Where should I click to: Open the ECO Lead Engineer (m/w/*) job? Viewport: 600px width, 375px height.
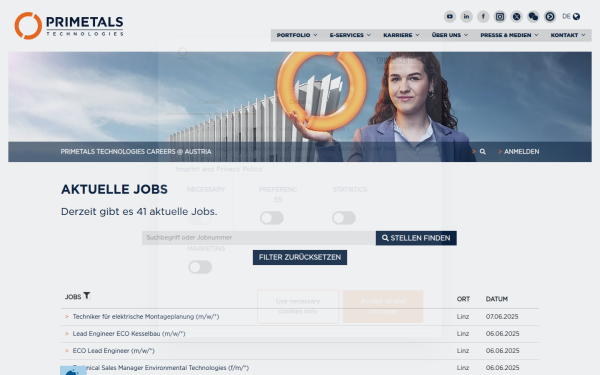click(x=114, y=351)
